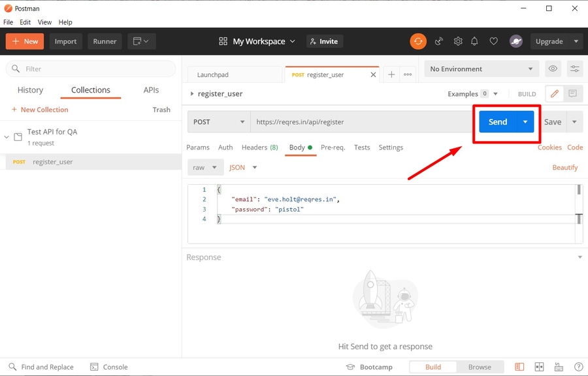Switch to the Collections tab

[90, 89]
